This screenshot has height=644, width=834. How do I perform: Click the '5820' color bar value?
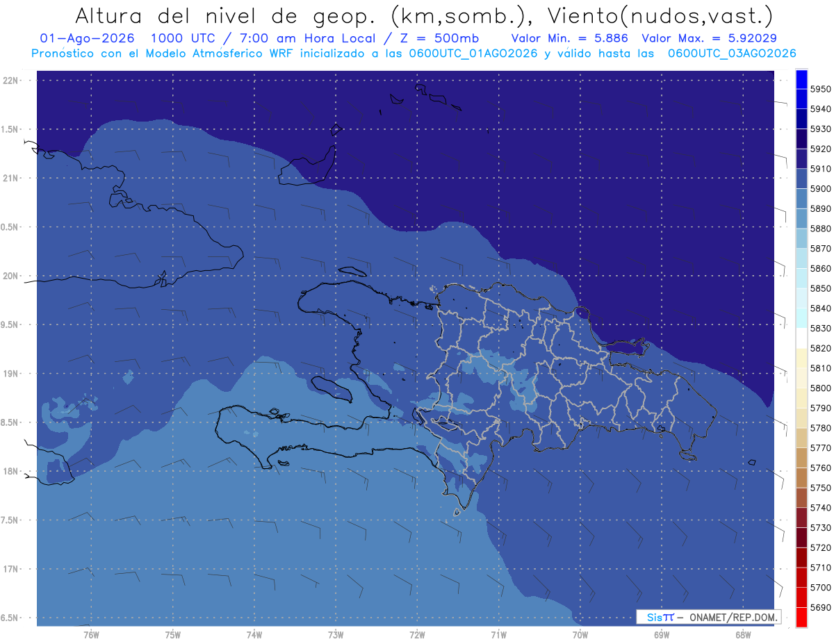820,348
